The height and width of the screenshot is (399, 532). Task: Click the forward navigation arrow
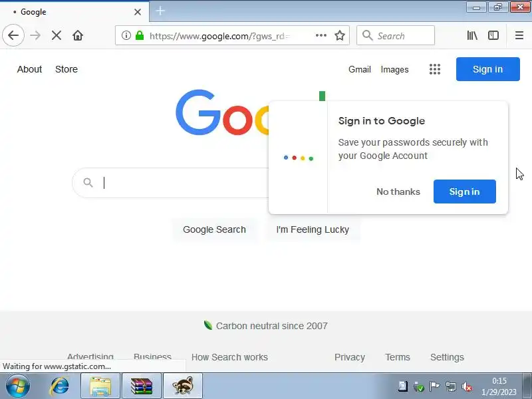click(x=35, y=35)
